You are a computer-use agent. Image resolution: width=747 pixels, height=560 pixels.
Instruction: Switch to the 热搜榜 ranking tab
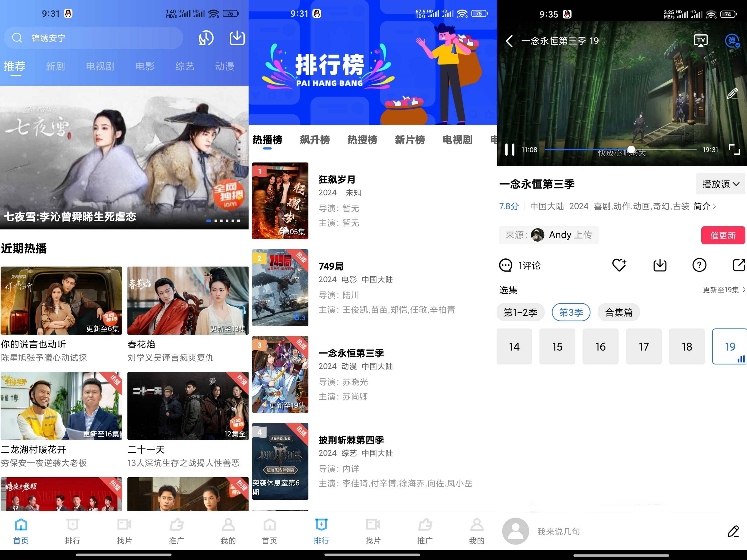(x=362, y=140)
